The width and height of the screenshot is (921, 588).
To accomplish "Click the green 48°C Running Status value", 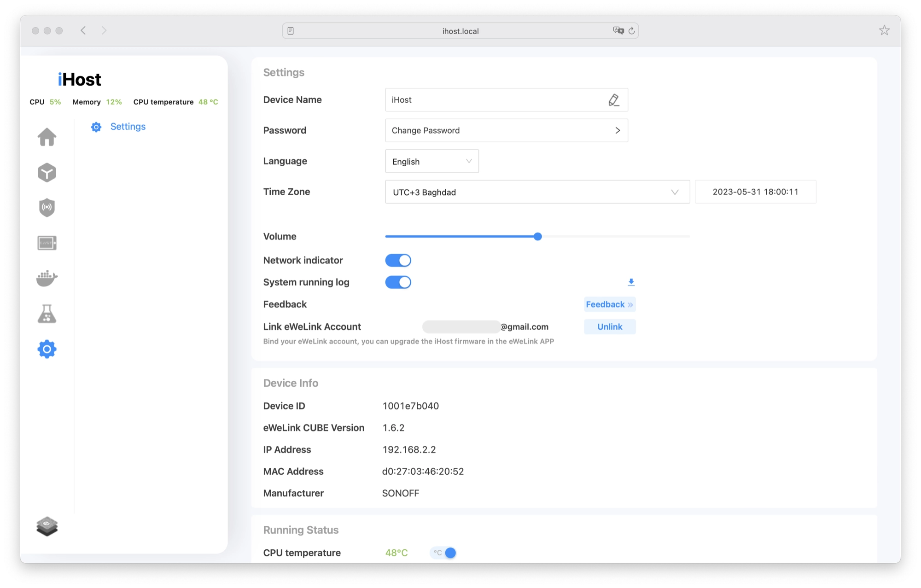I will [396, 553].
